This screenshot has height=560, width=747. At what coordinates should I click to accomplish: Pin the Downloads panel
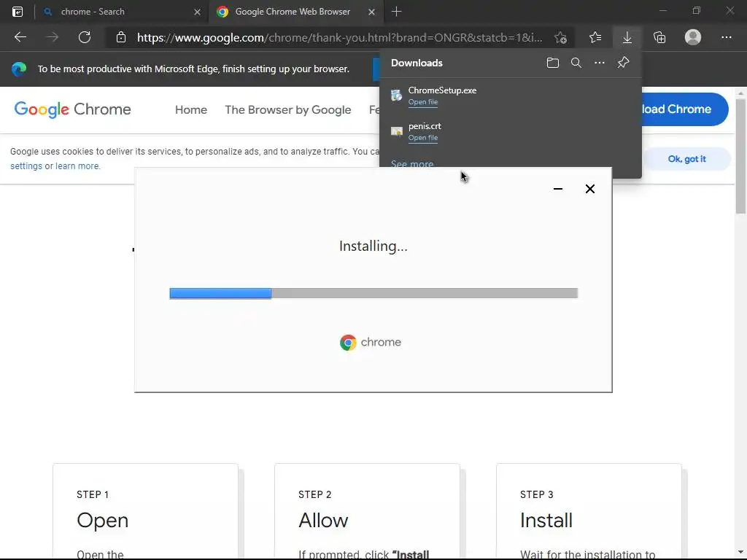623,63
